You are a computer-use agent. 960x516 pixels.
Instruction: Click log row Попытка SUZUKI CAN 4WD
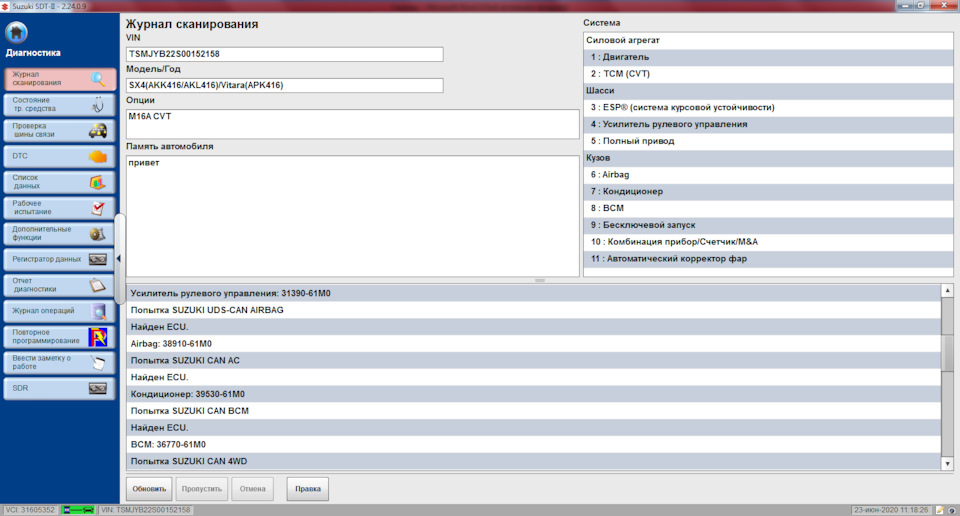pyautogui.click(x=533, y=462)
